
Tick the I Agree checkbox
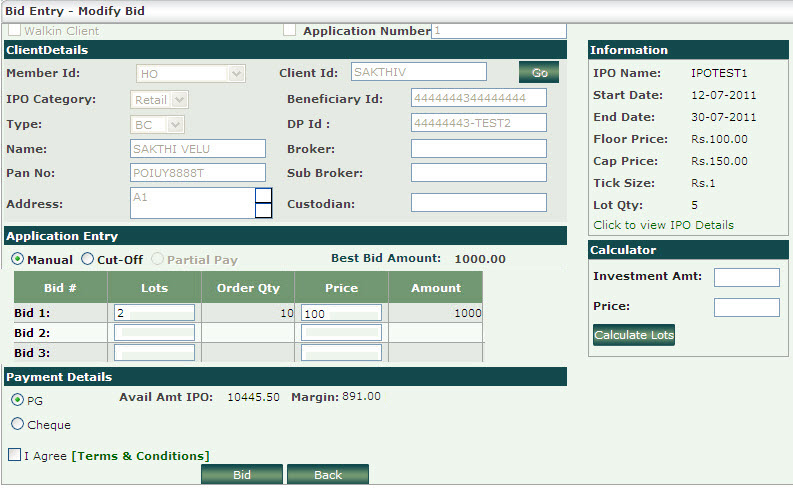tap(14, 455)
